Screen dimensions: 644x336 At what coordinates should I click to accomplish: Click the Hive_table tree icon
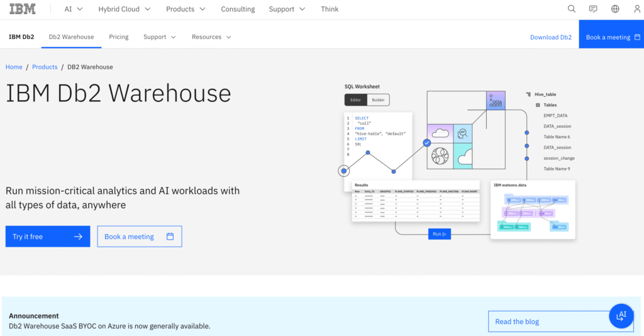click(x=528, y=94)
